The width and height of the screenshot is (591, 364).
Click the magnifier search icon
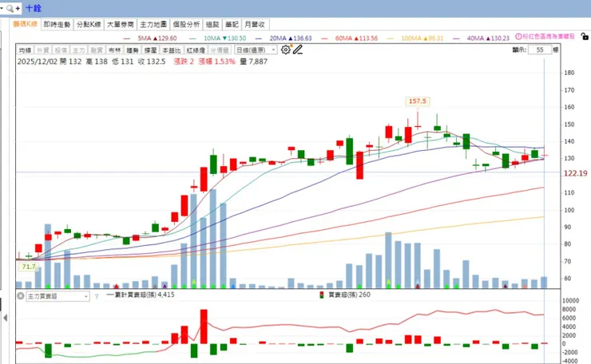click(10, 8)
